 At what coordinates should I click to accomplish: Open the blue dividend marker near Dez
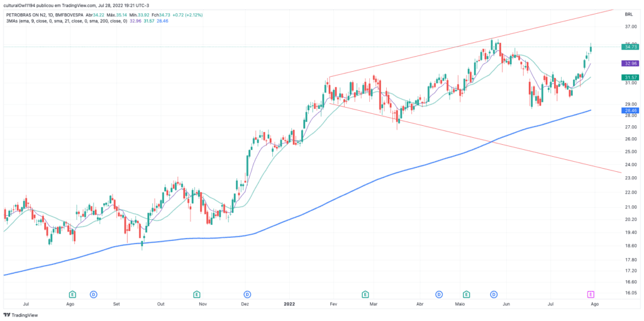[248, 295]
